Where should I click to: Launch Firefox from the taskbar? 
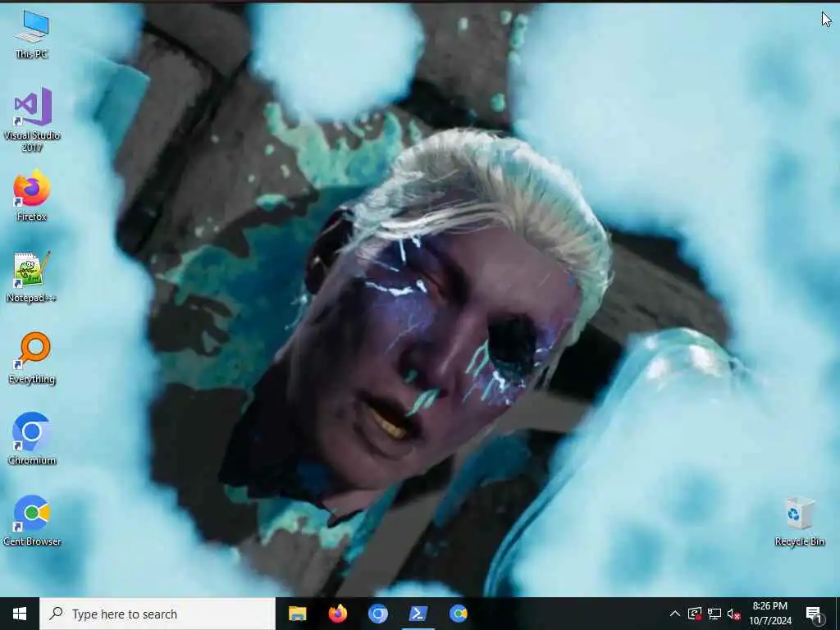coord(337,614)
